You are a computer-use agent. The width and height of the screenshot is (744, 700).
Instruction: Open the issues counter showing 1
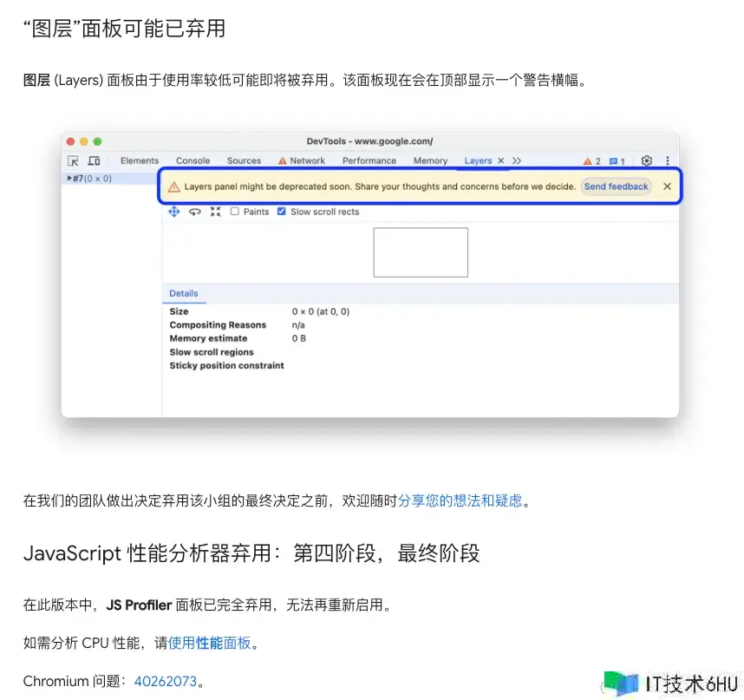click(x=617, y=161)
